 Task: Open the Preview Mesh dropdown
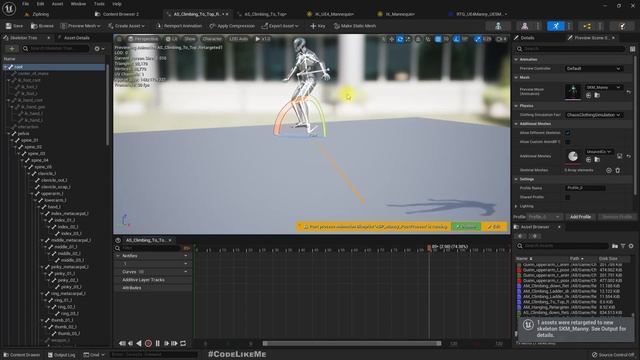pos(80,26)
